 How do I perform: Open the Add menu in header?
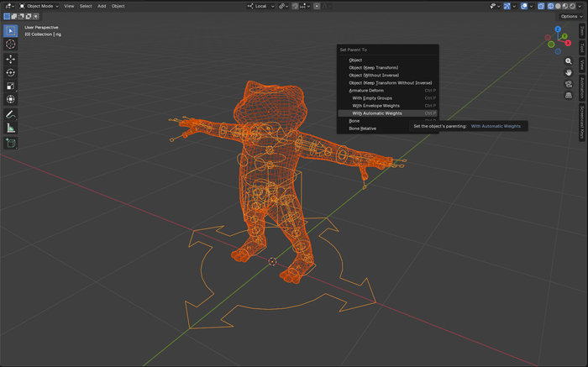click(102, 6)
